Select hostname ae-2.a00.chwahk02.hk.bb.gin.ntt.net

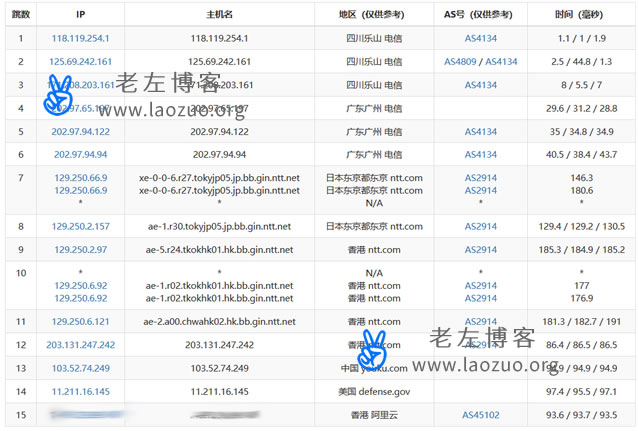pyautogui.click(x=219, y=321)
